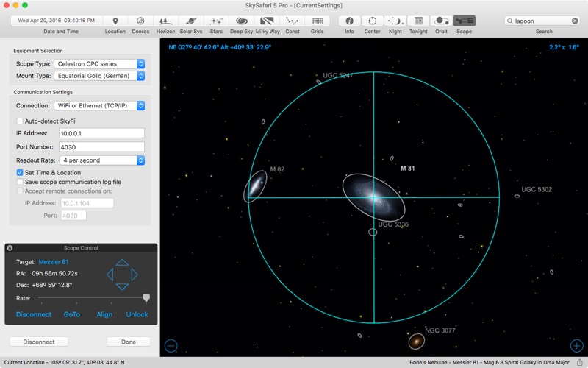Clear the search field with the X icon
The width and height of the screenshot is (588, 368).
pyautogui.click(x=575, y=21)
